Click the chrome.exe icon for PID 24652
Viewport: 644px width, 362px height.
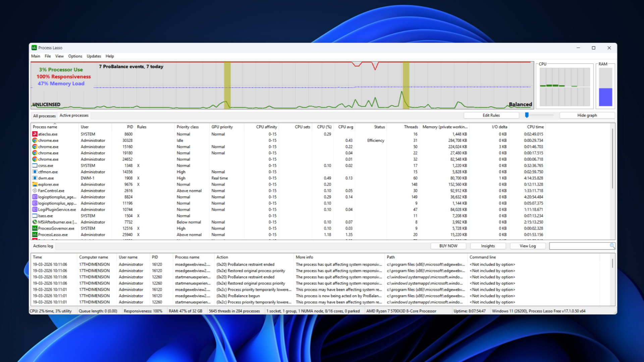pos(35,159)
